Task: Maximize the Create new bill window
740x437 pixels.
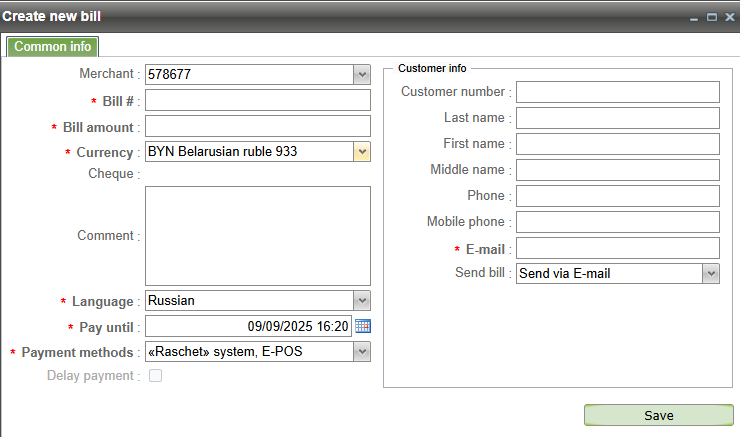Action: pos(712,17)
